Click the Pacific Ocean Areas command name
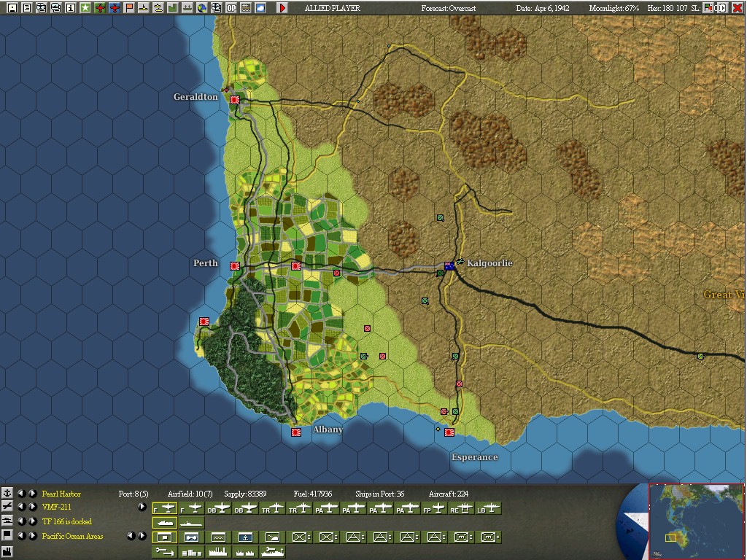The width and height of the screenshot is (747, 560). (x=72, y=536)
